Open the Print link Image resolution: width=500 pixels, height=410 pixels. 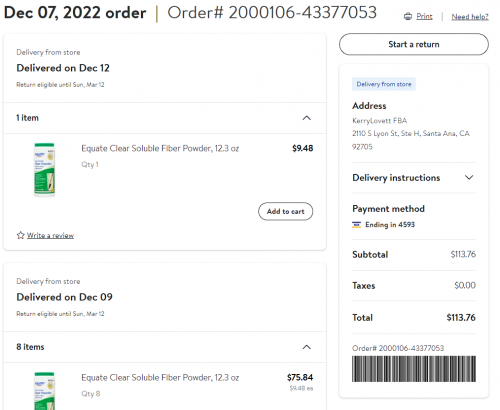424,16
